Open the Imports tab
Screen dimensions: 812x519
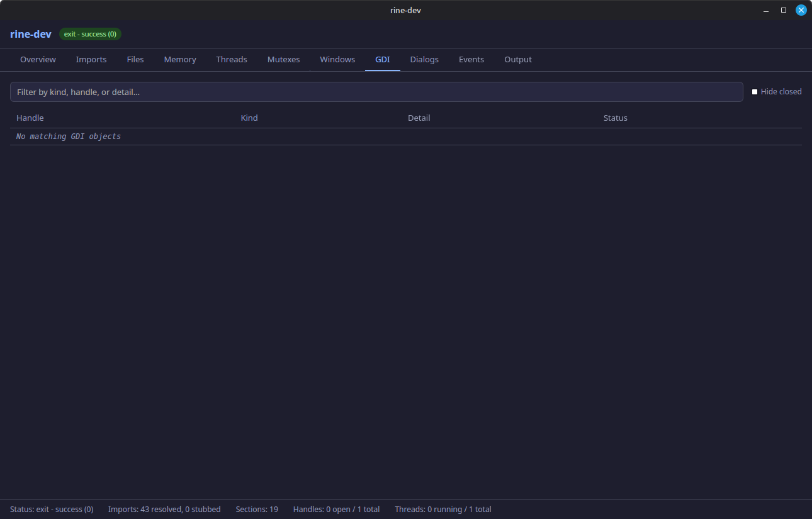[x=91, y=59]
